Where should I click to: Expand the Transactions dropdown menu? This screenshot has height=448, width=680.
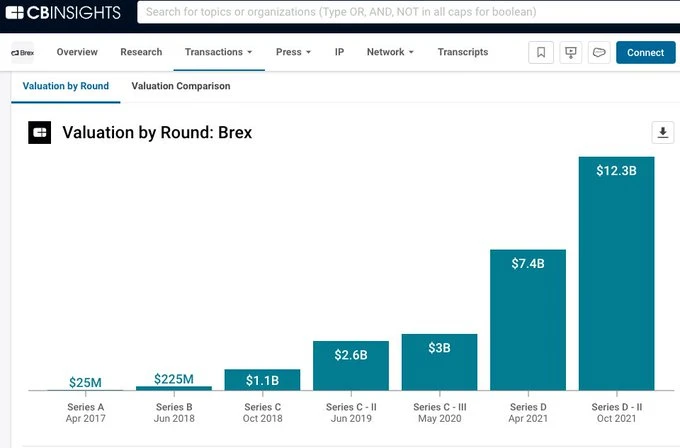tap(219, 52)
